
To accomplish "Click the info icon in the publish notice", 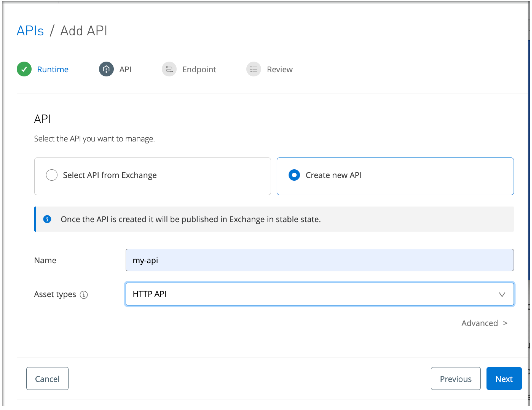I will pos(47,219).
